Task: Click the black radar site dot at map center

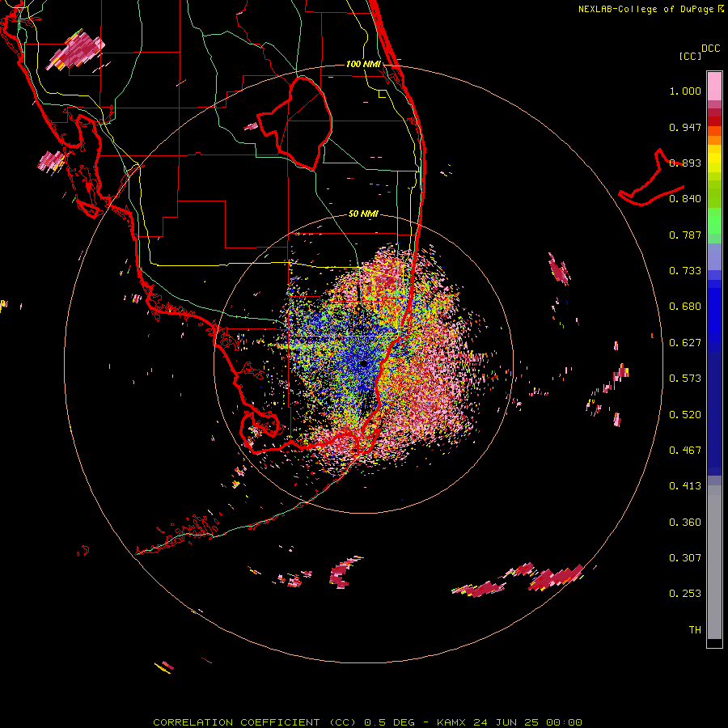Action: pos(363,363)
